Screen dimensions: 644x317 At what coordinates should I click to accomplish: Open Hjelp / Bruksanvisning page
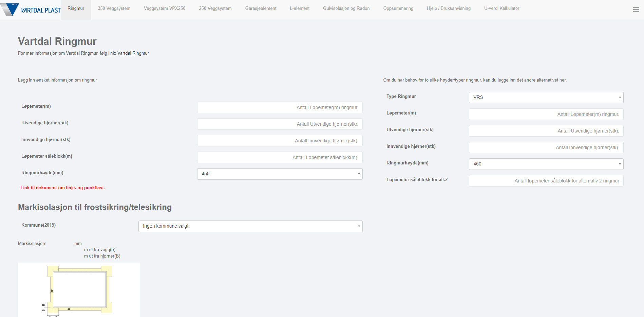click(x=449, y=8)
